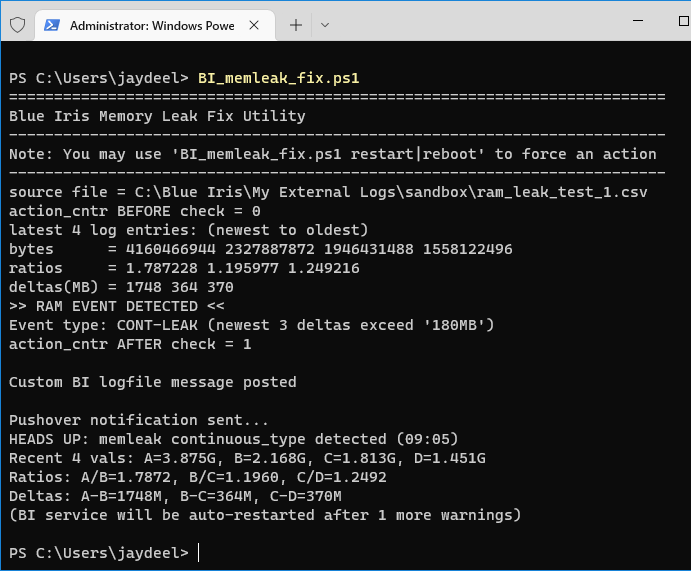The image size is (691, 571).
Task: Expand the new tab profile dropdown chevron
Action: pos(325,25)
